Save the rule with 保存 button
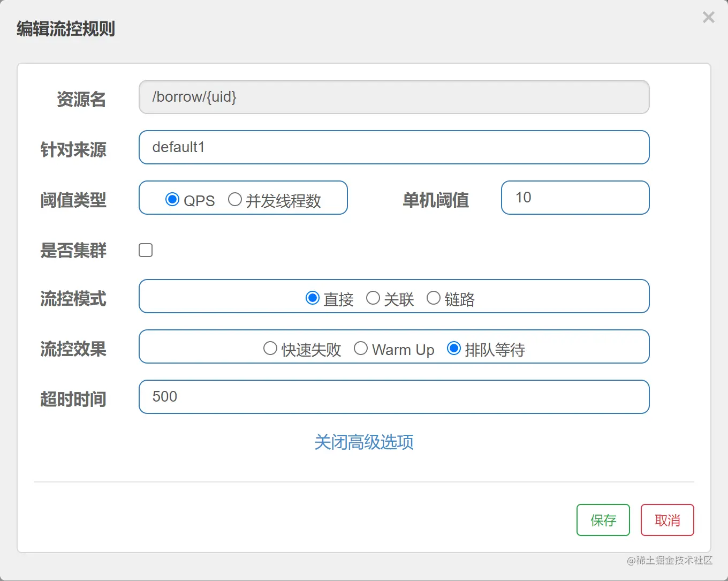 click(603, 520)
